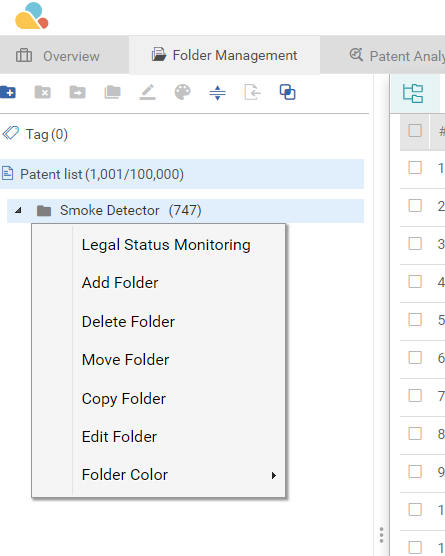Choose Legal Status Monitoring from context menu
The width and height of the screenshot is (445, 556).
click(166, 245)
